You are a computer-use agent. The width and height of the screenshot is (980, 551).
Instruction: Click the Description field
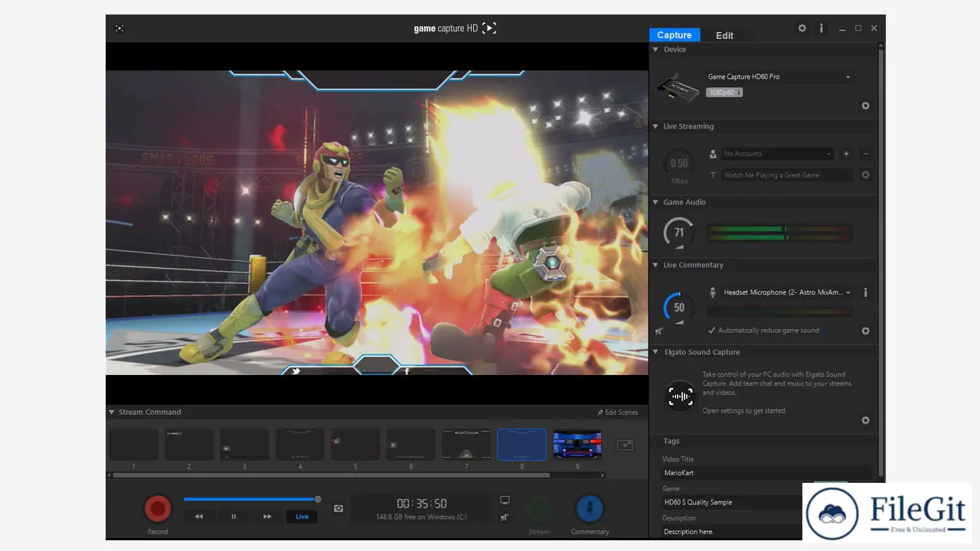click(732, 531)
